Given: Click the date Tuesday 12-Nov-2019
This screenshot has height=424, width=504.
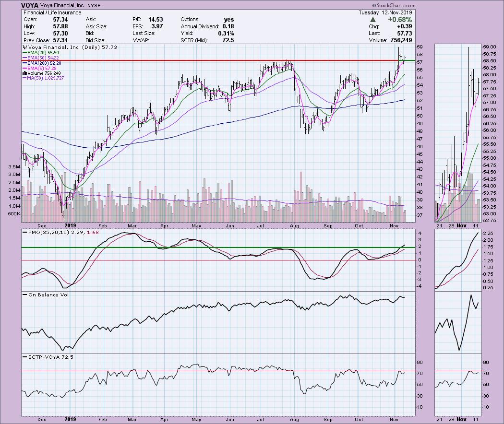Looking at the screenshot, I should (385, 12).
